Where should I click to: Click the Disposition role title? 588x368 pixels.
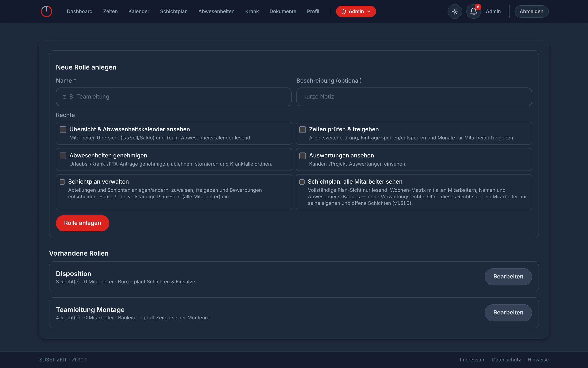coord(74,274)
